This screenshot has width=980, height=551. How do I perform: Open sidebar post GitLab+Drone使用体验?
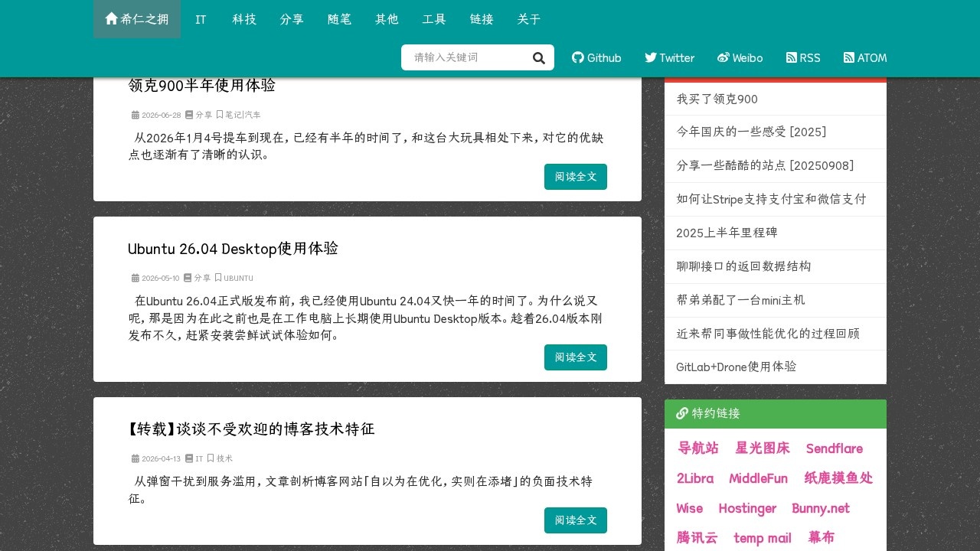click(x=737, y=367)
